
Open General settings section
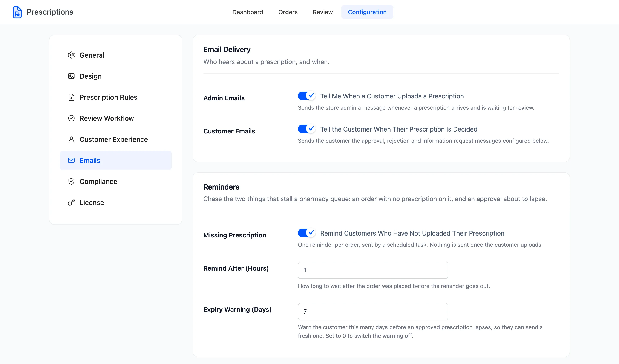point(116,55)
